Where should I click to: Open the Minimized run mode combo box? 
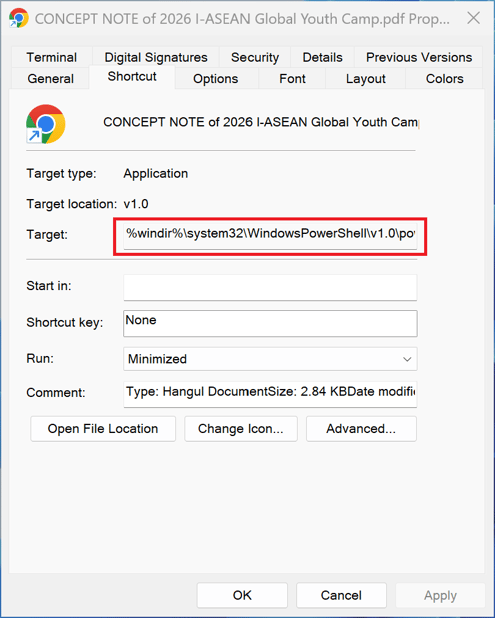pos(270,359)
